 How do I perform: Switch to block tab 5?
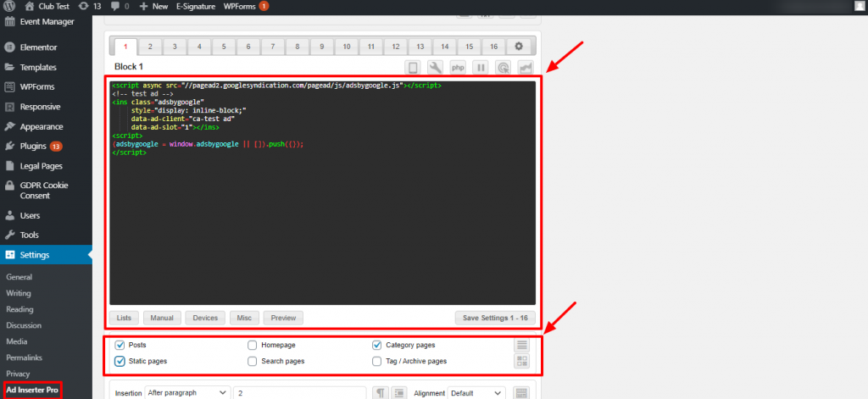pyautogui.click(x=224, y=47)
